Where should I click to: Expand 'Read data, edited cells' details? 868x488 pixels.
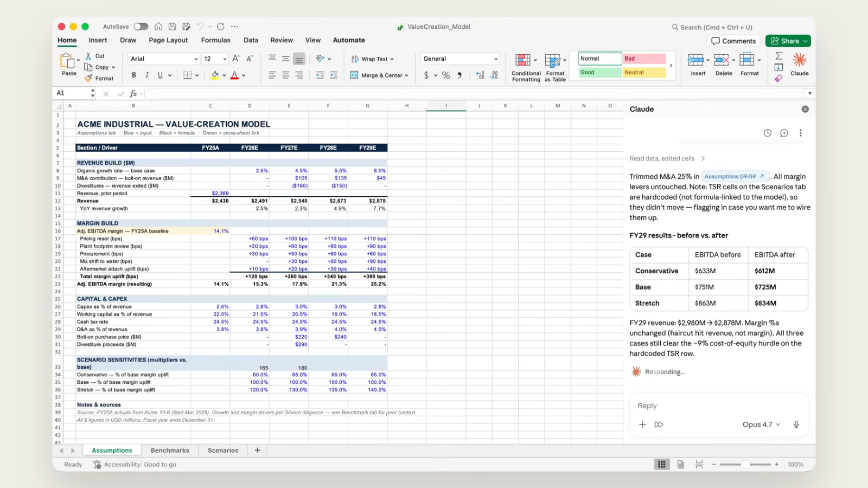point(667,158)
